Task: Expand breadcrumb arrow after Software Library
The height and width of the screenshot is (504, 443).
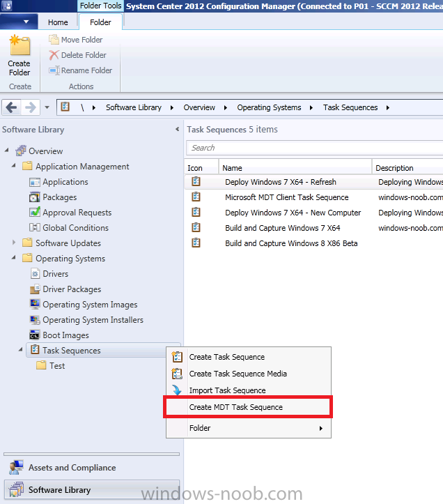Action: [x=172, y=107]
